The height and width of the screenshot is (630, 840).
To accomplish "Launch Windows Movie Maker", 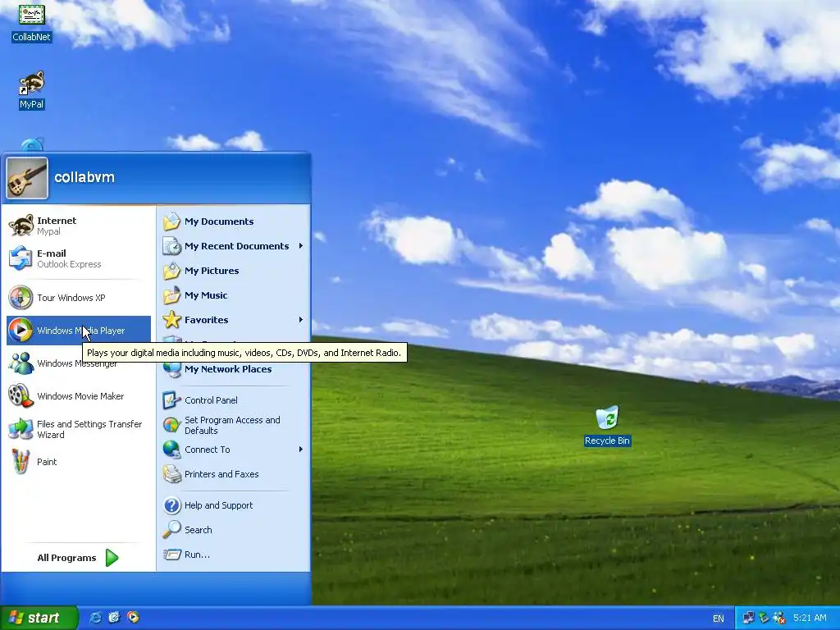I will (x=78, y=396).
